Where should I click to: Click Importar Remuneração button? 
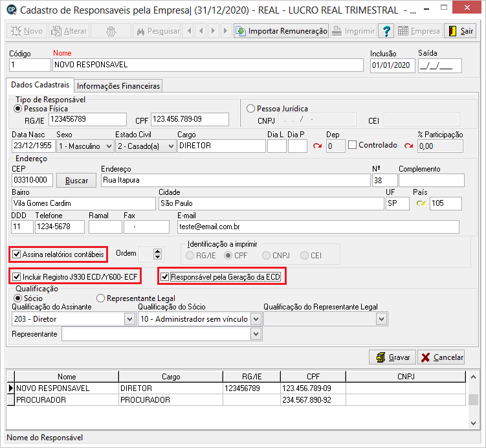[281, 31]
